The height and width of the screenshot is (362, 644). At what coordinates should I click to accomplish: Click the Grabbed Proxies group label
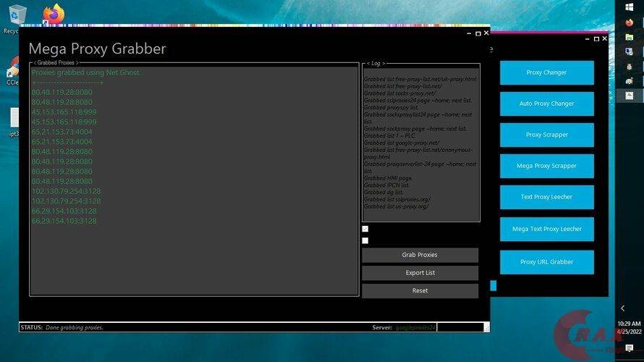tap(56, 63)
